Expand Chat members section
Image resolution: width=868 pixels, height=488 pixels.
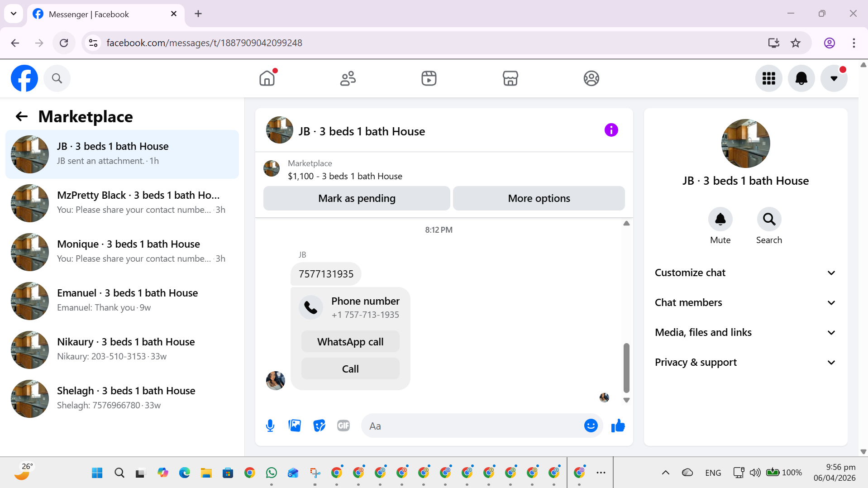click(x=745, y=303)
